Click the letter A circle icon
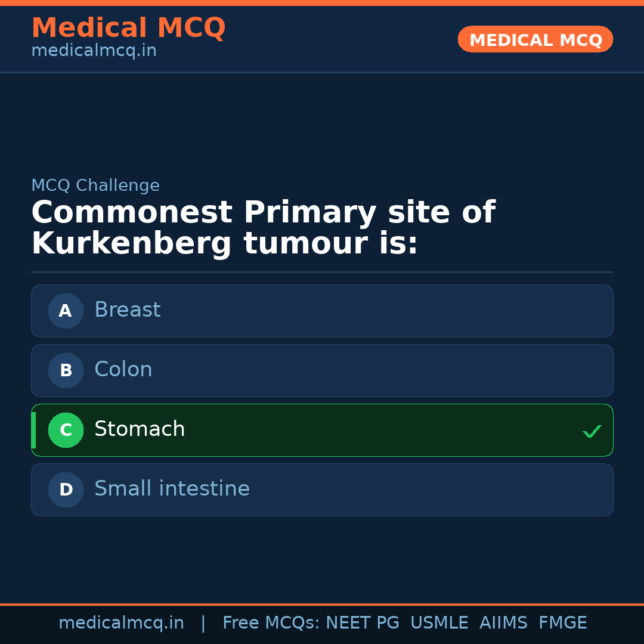644x644 pixels. coord(66,311)
